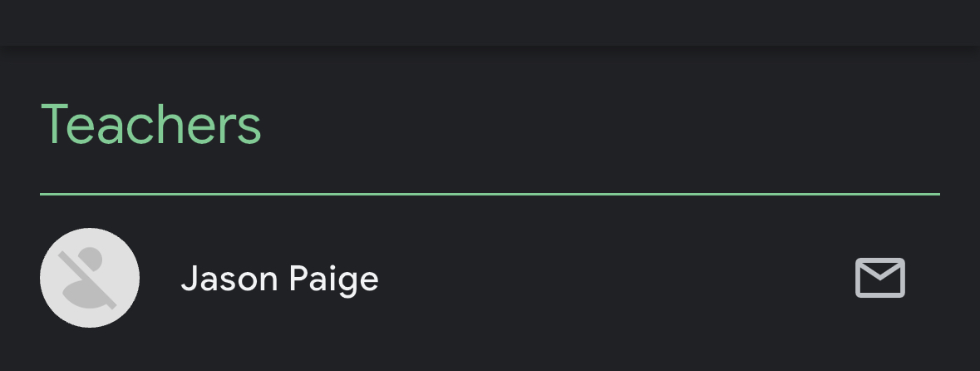Image resolution: width=980 pixels, height=371 pixels.
Task: Tap the mail icon beside Jason Paige
Action: click(x=879, y=278)
